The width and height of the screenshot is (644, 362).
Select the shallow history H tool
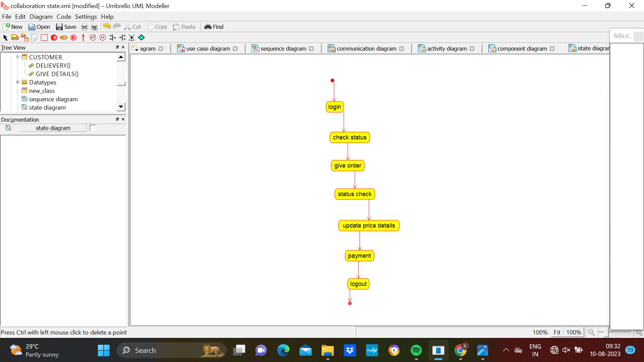pos(103,38)
